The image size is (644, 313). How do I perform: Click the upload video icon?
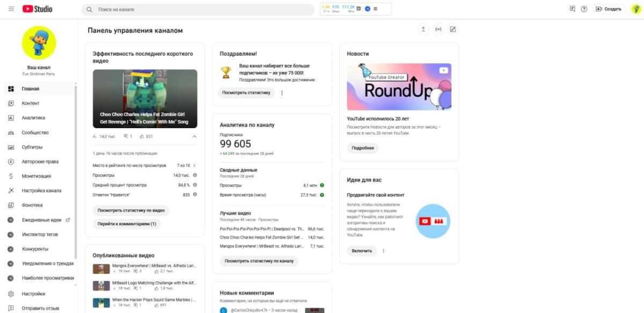click(x=423, y=29)
